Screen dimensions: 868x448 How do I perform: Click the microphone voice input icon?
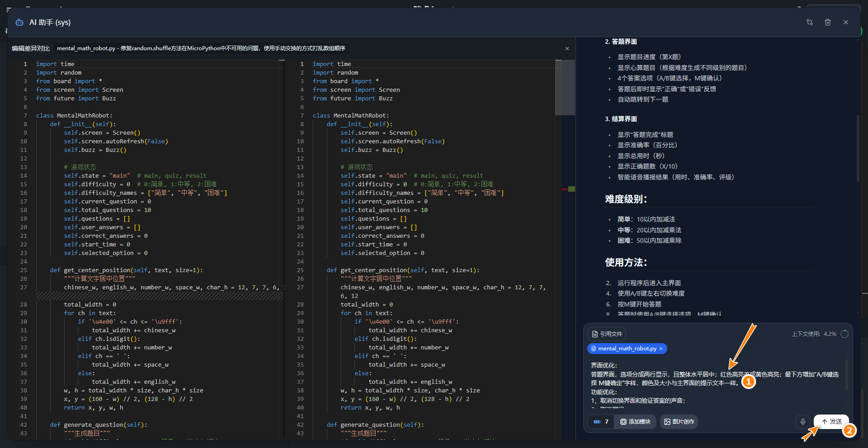[802, 422]
